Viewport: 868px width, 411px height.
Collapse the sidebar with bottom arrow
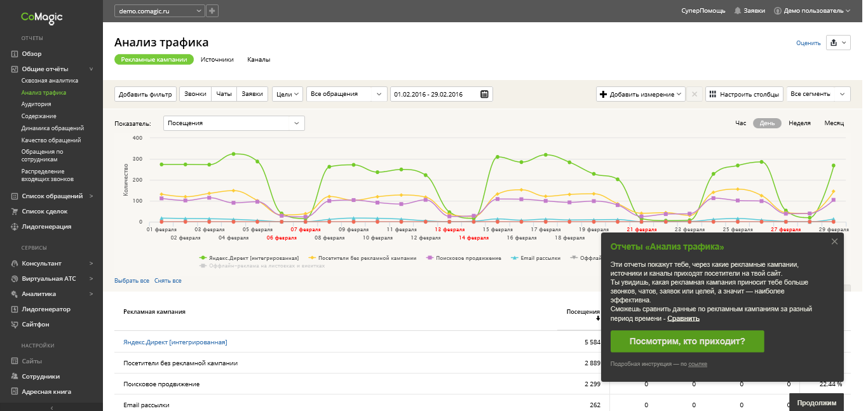51,407
